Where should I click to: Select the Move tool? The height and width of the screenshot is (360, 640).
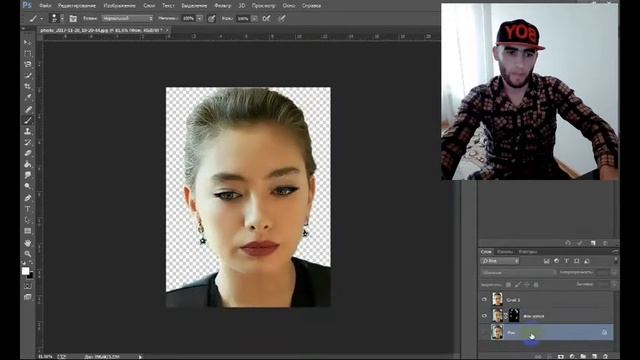28,42
